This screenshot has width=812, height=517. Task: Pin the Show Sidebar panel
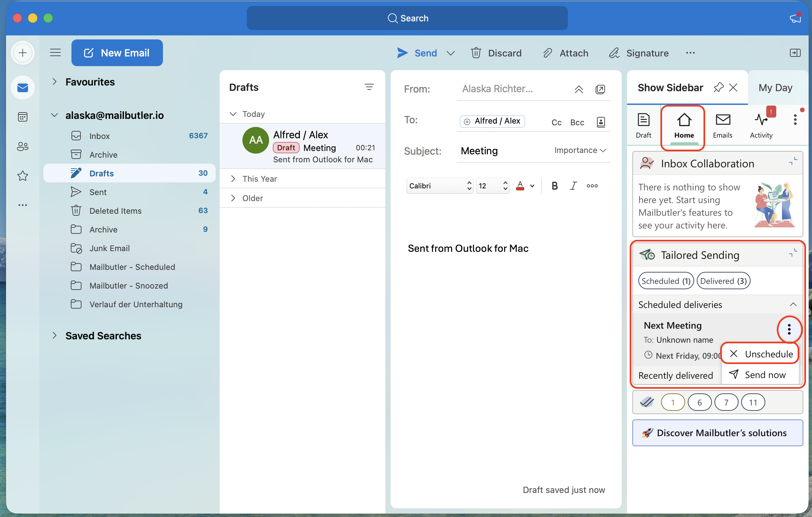coord(719,88)
